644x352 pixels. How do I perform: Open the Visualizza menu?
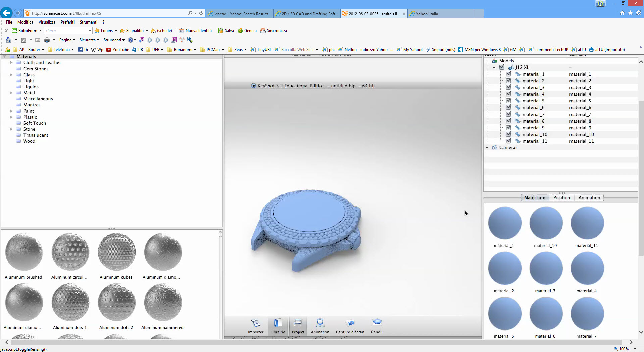click(47, 22)
